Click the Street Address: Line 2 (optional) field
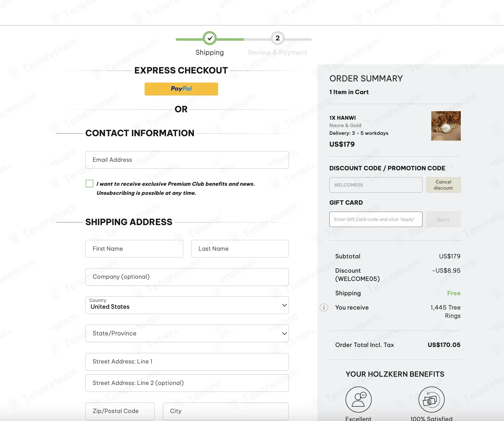 187,383
